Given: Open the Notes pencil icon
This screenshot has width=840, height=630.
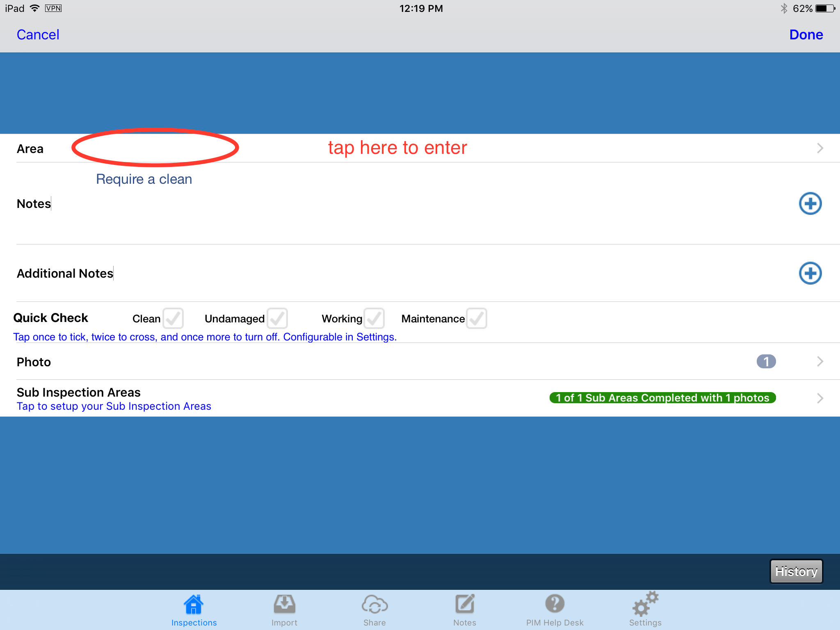Looking at the screenshot, I should [x=465, y=605].
